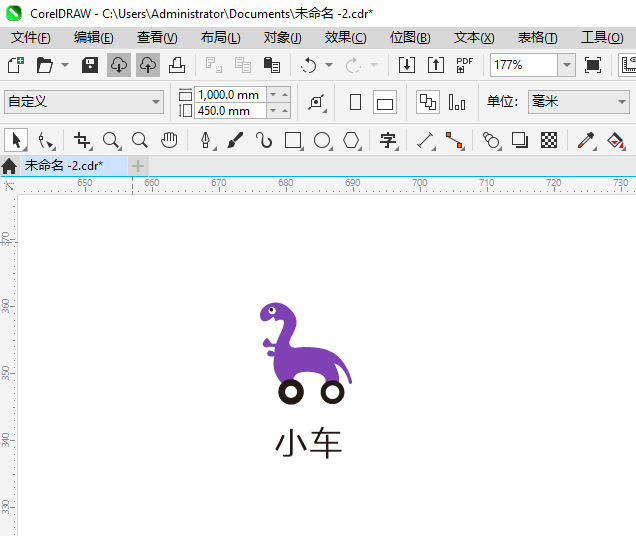Open the Redo history dropdown arrow

[x=374, y=65]
